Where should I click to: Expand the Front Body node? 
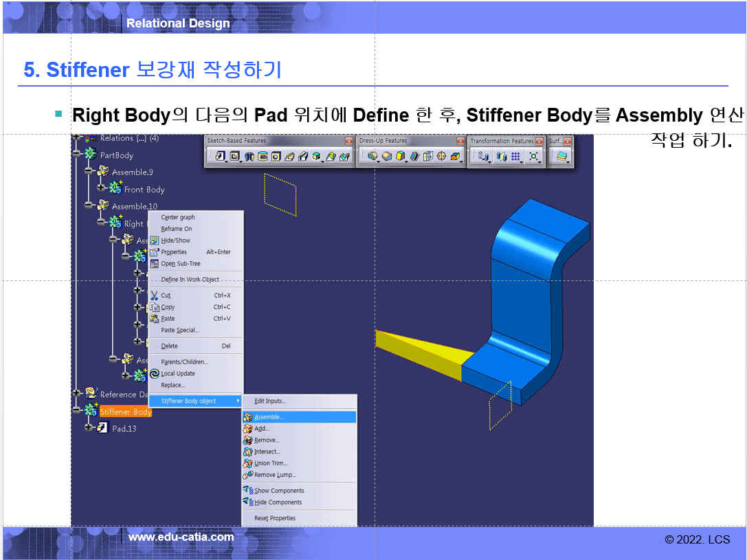100,188
